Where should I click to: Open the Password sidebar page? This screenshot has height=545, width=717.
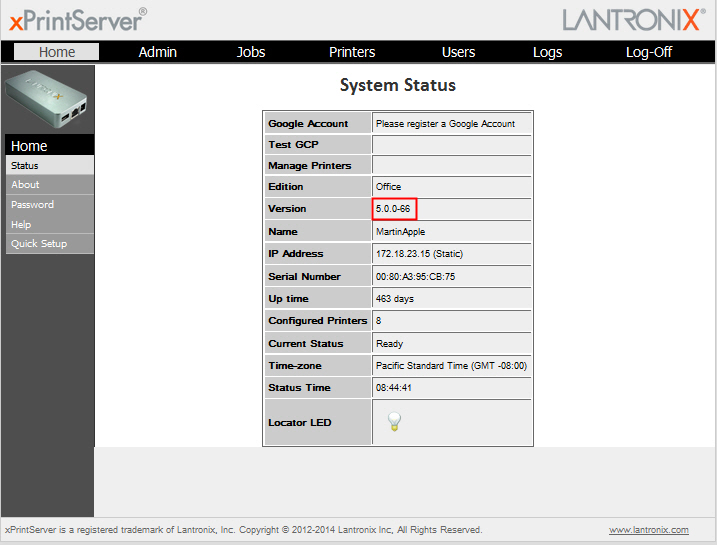click(32, 205)
